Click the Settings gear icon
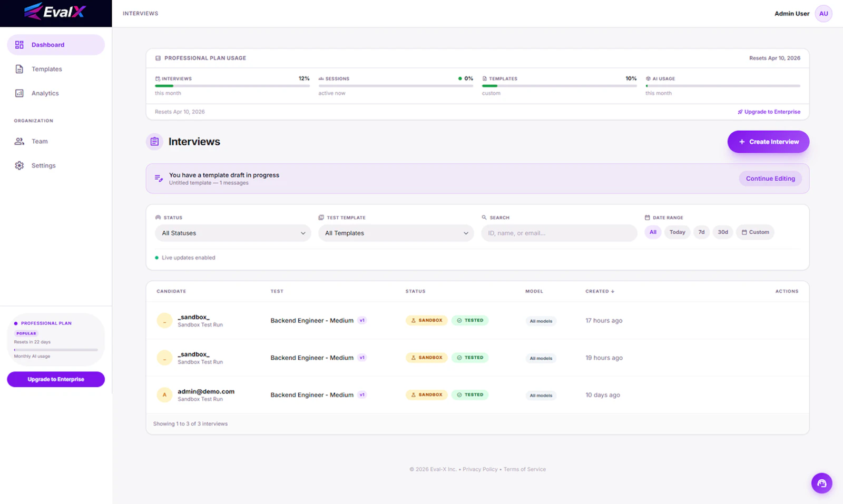 click(x=19, y=165)
